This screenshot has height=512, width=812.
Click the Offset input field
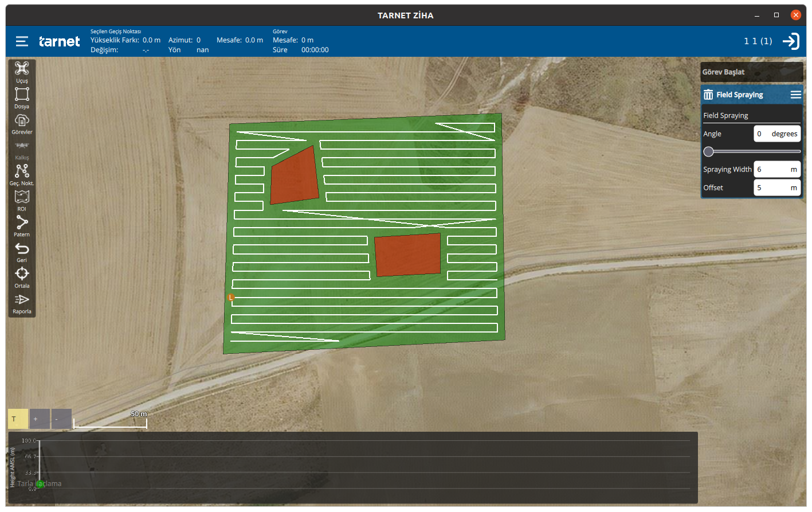tap(776, 187)
